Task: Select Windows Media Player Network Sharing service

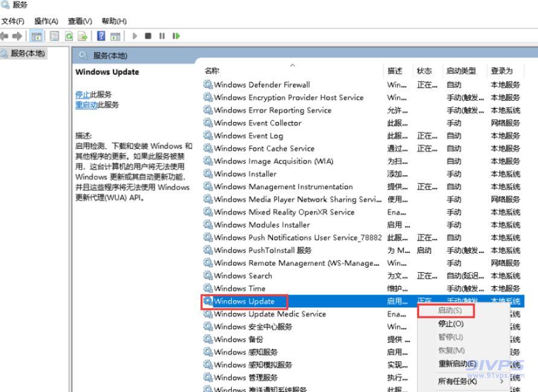Action: pyautogui.click(x=298, y=199)
